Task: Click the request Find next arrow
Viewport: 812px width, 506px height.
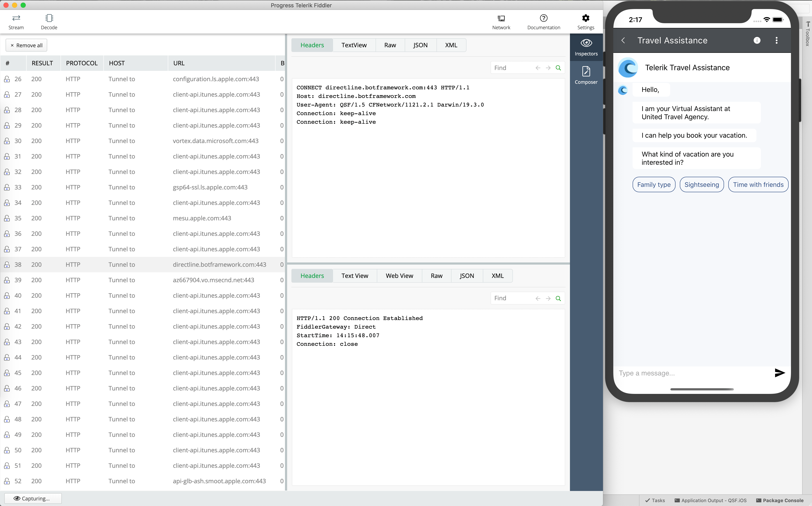Action: pyautogui.click(x=548, y=68)
